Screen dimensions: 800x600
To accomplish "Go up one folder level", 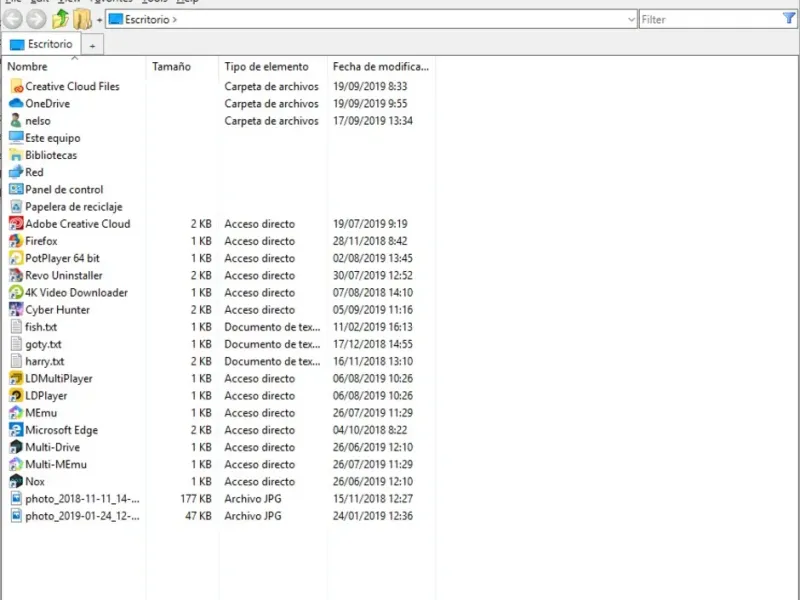I will click(60, 19).
